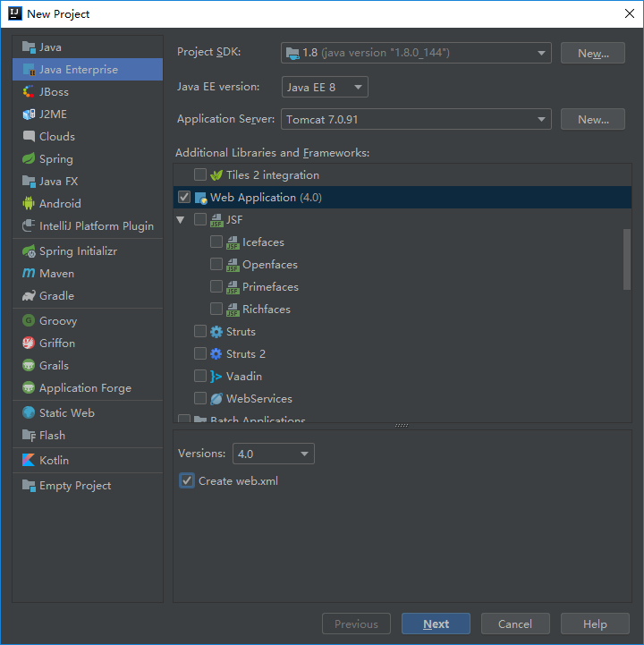Select Java Enterprise project category
The image size is (644, 645).
point(88,70)
